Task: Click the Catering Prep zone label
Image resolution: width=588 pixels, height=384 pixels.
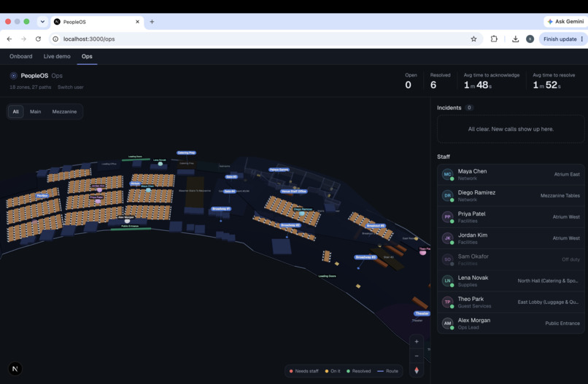Action: click(186, 153)
